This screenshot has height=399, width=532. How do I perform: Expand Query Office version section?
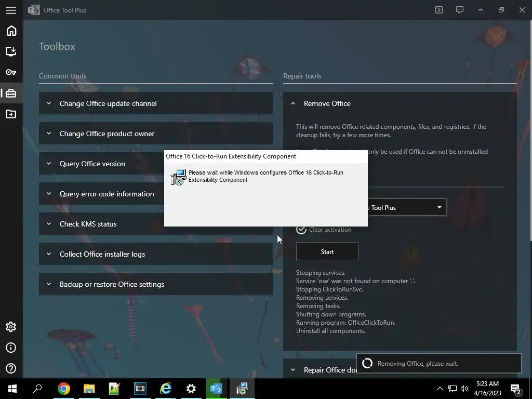101,164
